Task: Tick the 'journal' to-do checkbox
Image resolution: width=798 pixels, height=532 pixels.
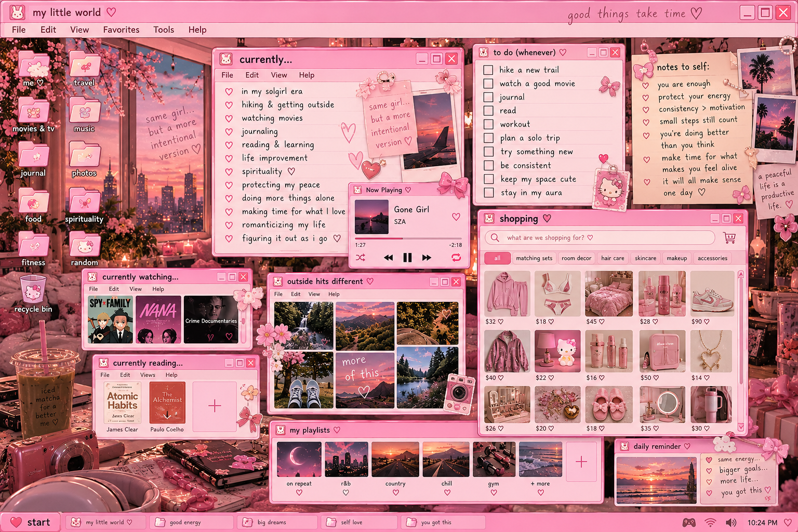Action: [488, 97]
